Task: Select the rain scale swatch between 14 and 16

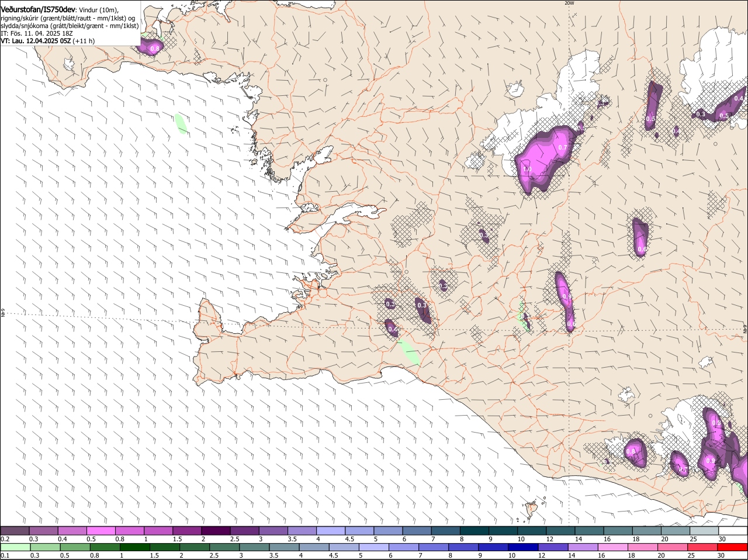Action: [x=583, y=547]
